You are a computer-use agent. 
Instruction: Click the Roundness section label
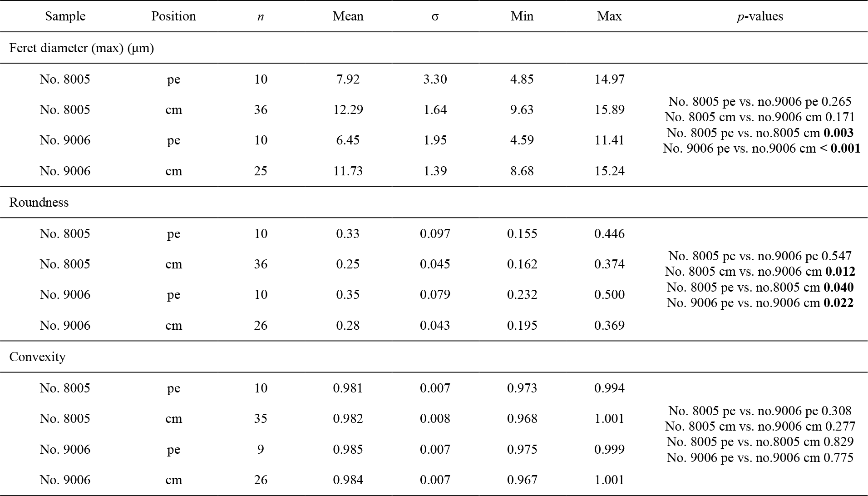coord(39,203)
